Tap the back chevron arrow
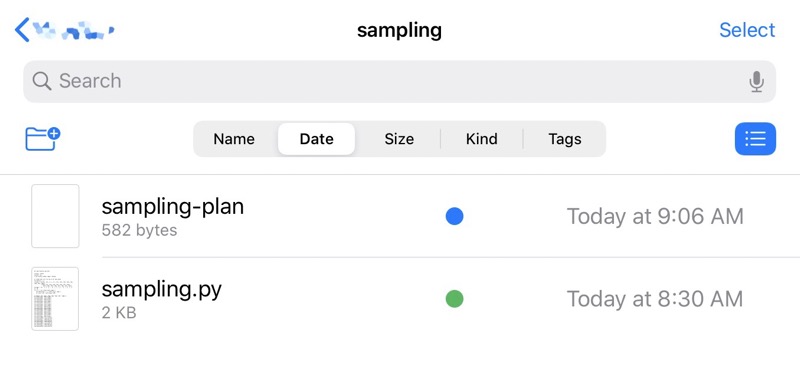800x371 pixels. (x=22, y=30)
